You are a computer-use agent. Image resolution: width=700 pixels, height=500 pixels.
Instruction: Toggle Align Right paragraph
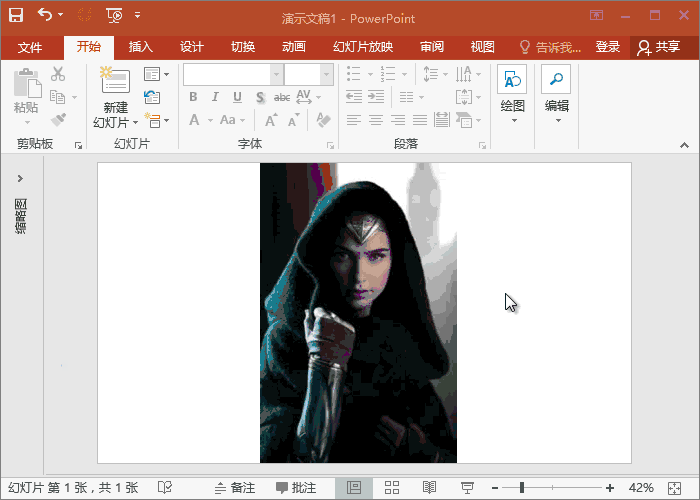398,120
